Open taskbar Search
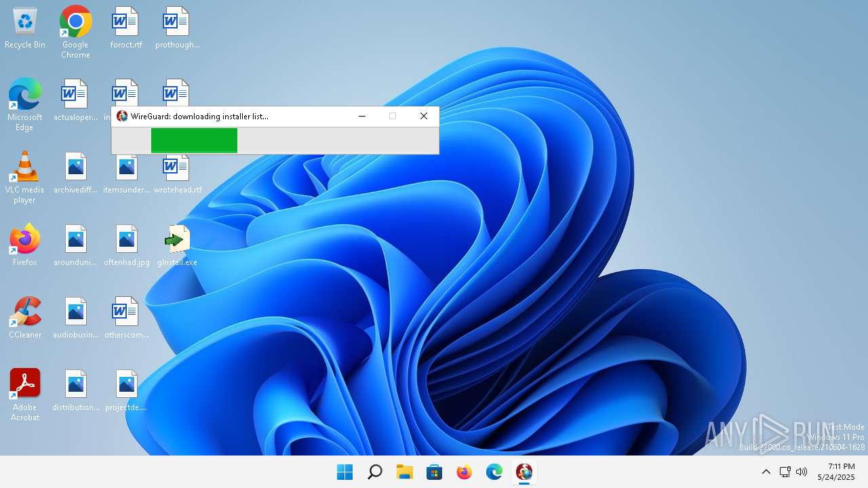 tap(375, 472)
